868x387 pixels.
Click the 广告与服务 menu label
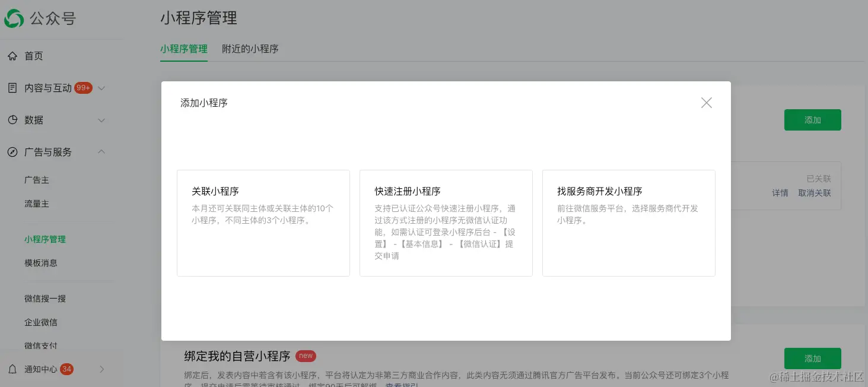(x=48, y=152)
